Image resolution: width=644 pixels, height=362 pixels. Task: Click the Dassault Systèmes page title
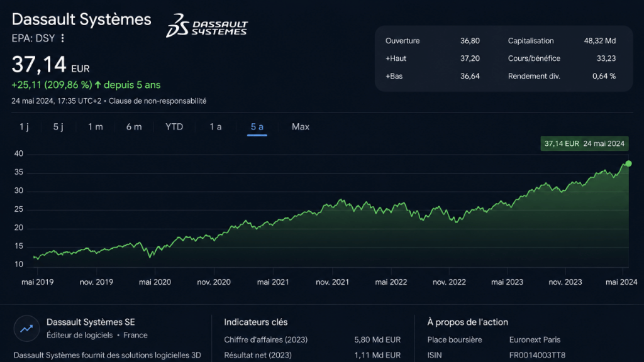pyautogui.click(x=81, y=19)
